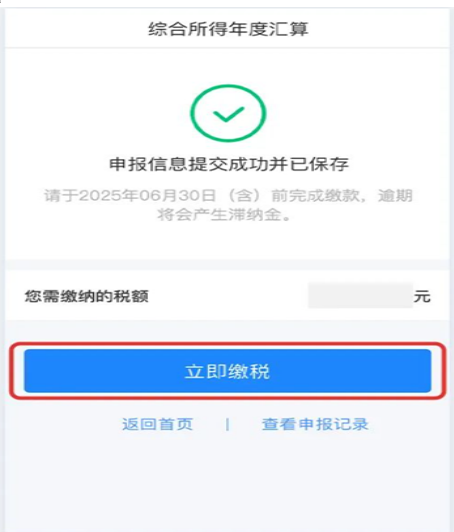The height and width of the screenshot is (532, 454).
Task: Click the divider between the two bottom links
Action: point(227,424)
